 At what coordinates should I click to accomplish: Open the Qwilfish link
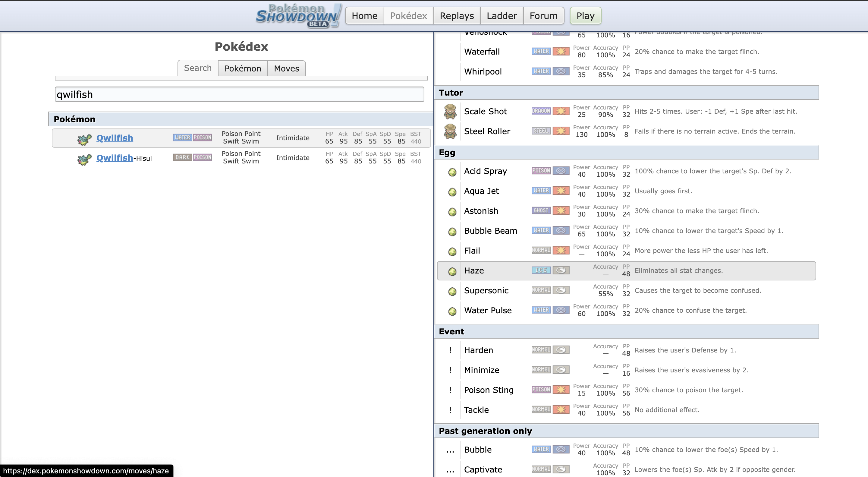click(115, 138)
